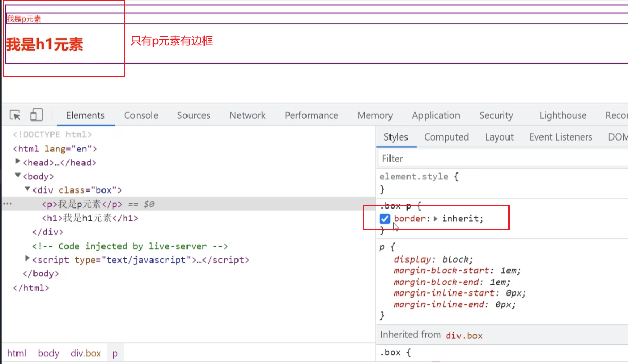Switch to the Console tab
Screen dimensions: 628x364
[x=141, y=115]
